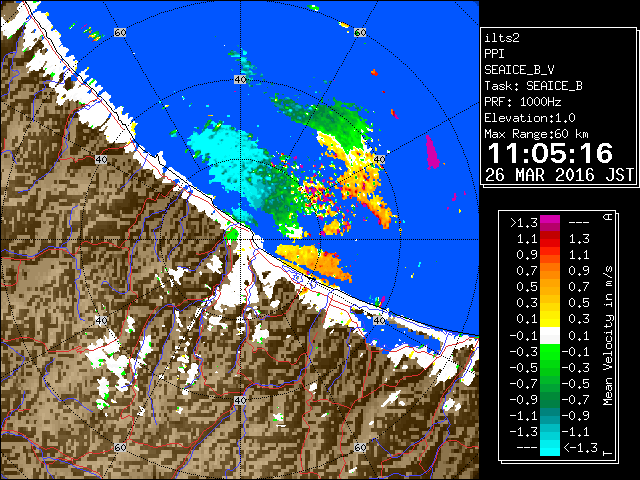Click the orange echo band near the coastline
This screenshot has height=480, width=640.
point(314,260)
